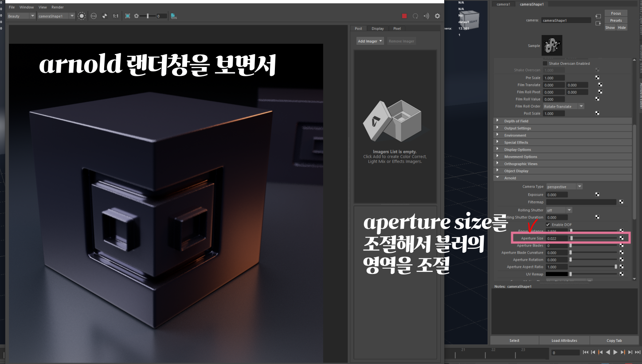642x364 pixels.
Task: Go to start of playback range
Action: pos(586,352)
